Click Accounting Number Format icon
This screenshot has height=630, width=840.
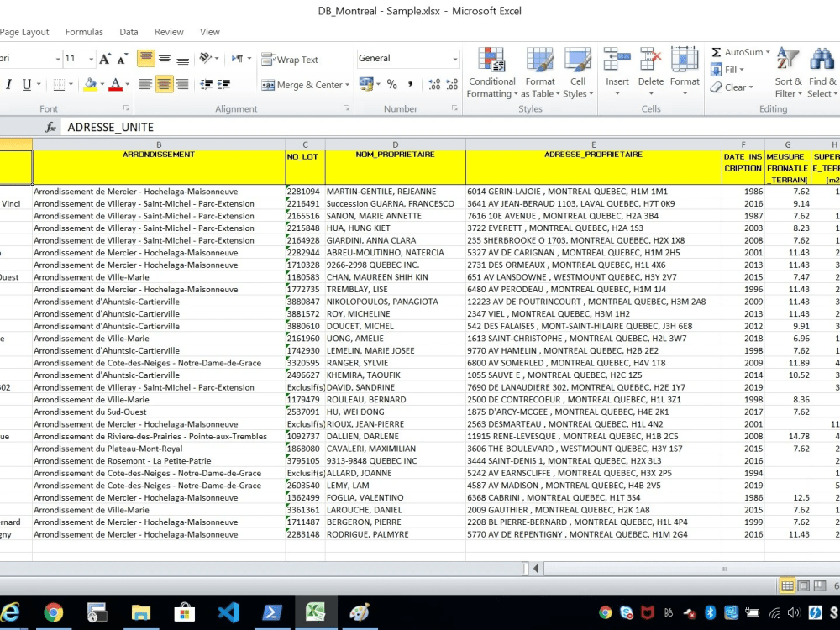tap(366, 84)
